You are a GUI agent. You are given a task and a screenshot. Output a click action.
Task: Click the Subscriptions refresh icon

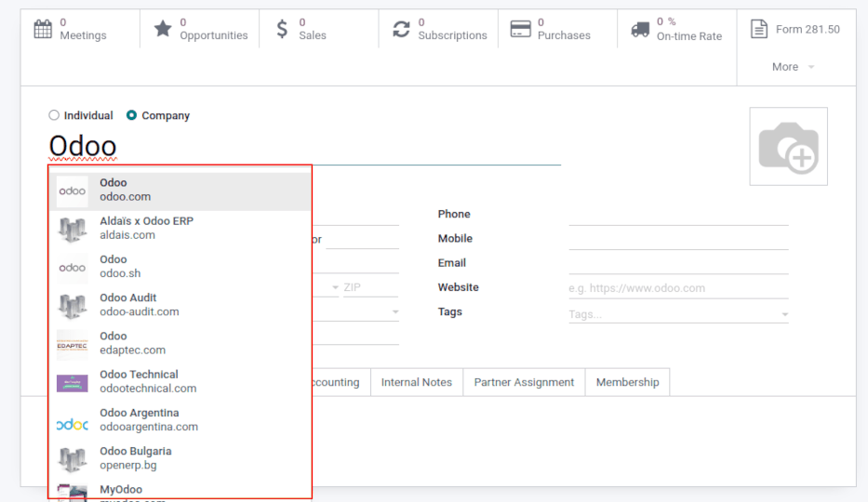click(401, 29)
